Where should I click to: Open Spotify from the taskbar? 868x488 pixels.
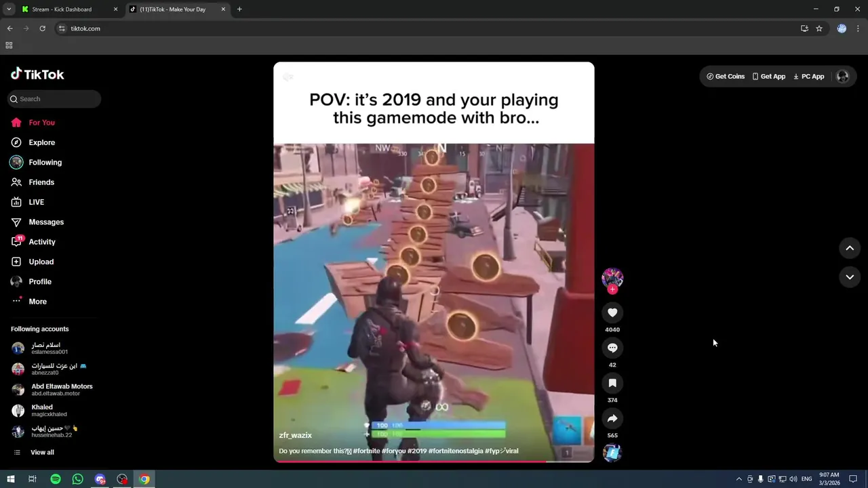click(56, 479)
